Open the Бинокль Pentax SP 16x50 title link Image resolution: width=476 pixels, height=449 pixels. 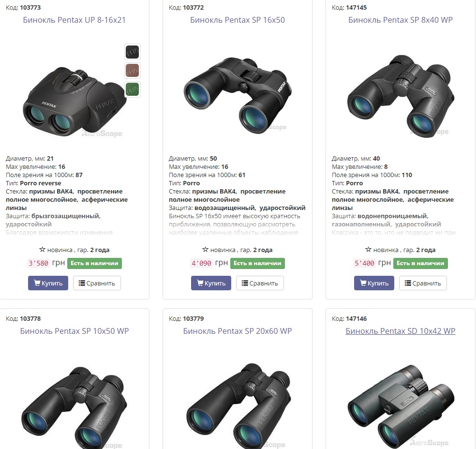(x=238, y=20)
